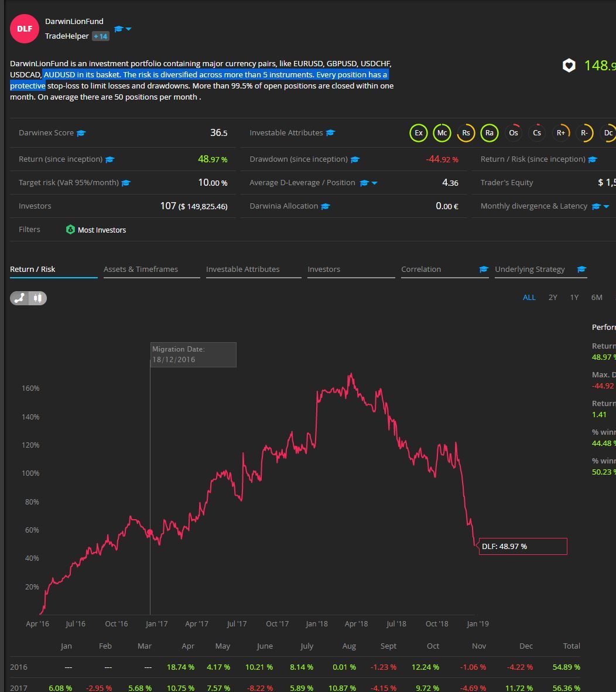Select the Os attribute circle

[x=514, y=133]
